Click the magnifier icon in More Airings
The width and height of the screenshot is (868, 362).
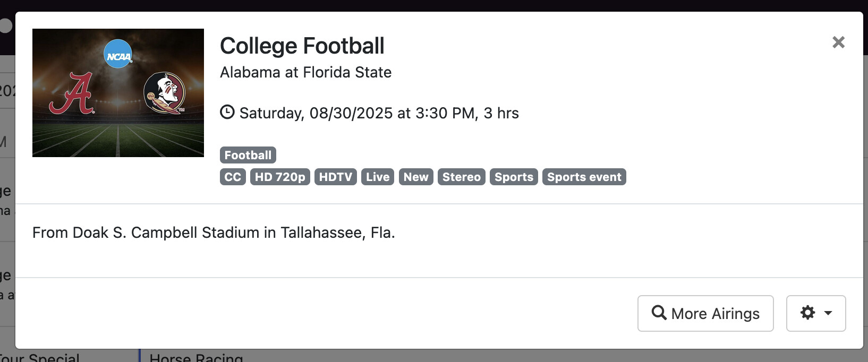point(659,313)
